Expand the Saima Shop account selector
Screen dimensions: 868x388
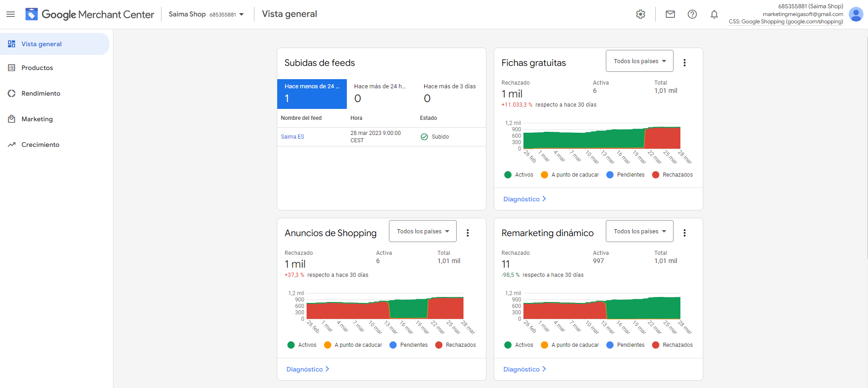(206, 14)
